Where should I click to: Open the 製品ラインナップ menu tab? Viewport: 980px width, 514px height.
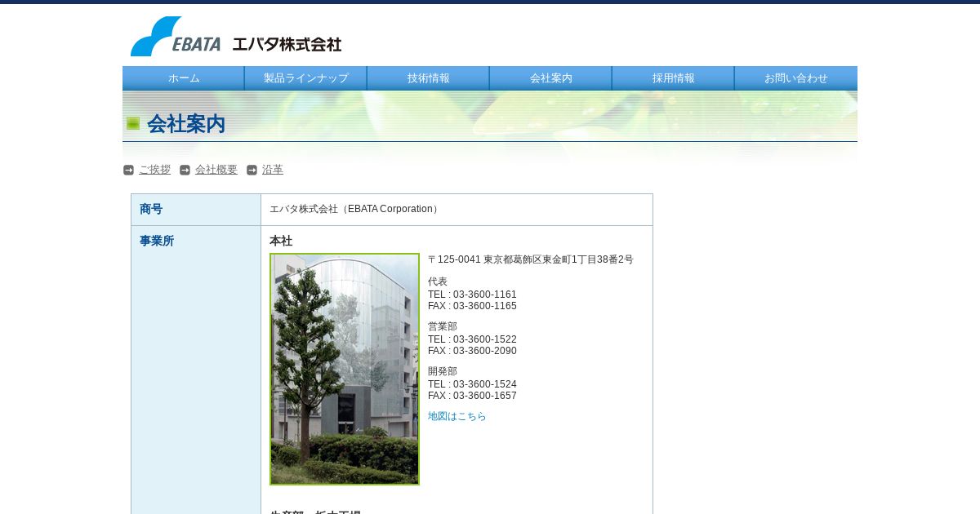306,78
